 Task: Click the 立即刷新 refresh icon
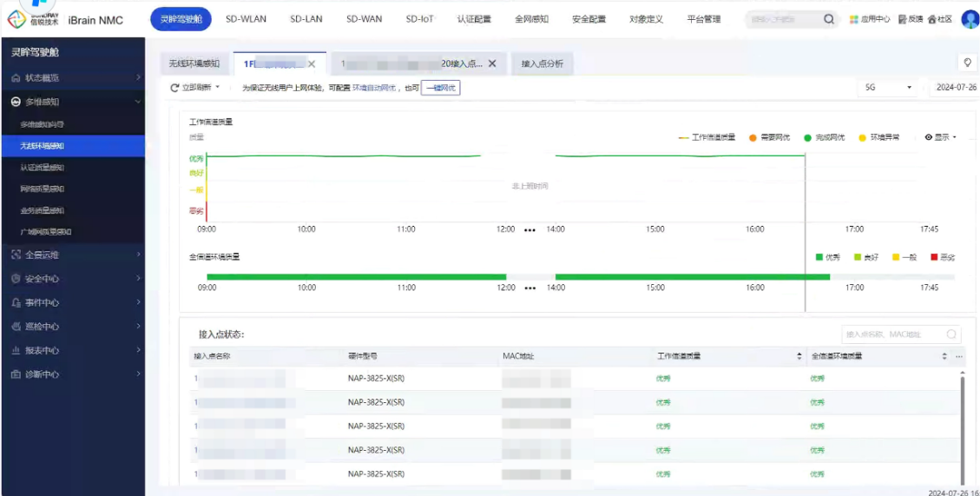click(175, 88)
